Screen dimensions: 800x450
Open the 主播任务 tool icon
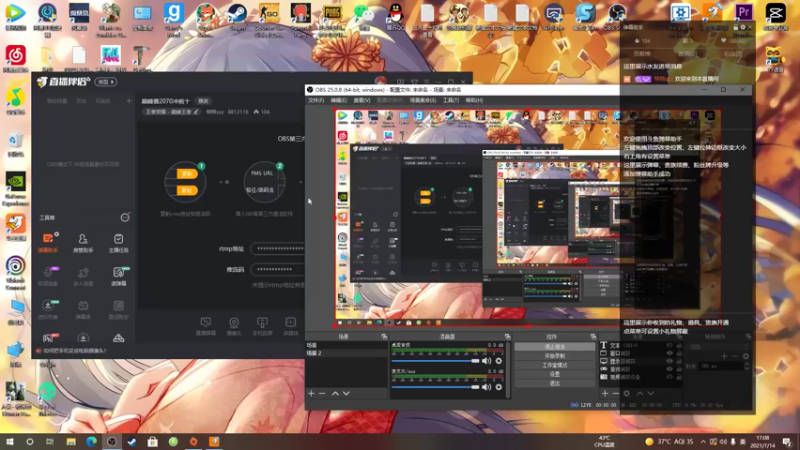point(118,242)
